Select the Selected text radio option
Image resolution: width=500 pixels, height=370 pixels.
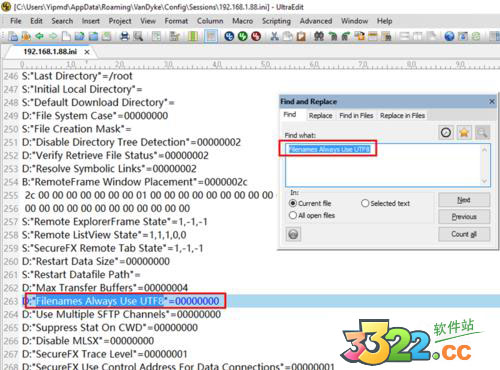pos(365,203)
